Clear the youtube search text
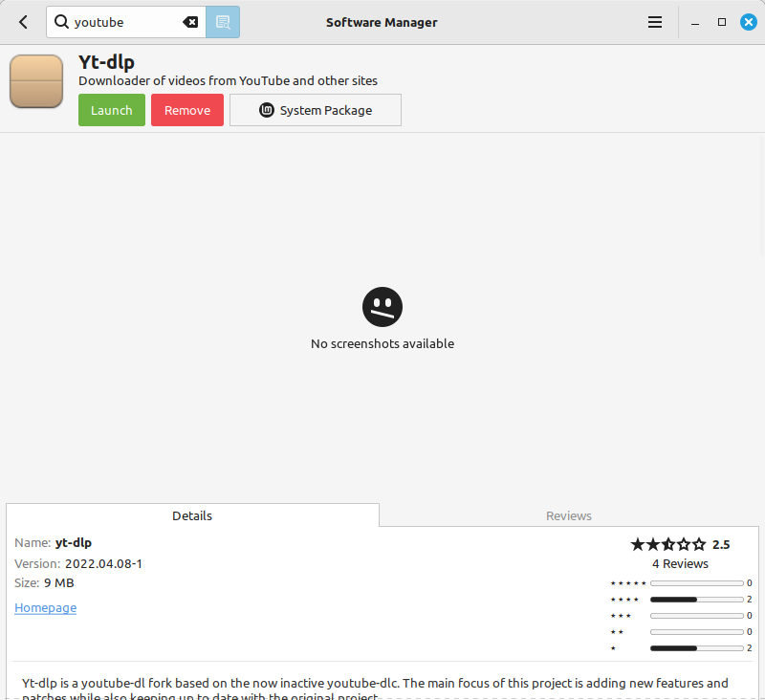This screenshot has height=700, width=765. pos(190,22)
